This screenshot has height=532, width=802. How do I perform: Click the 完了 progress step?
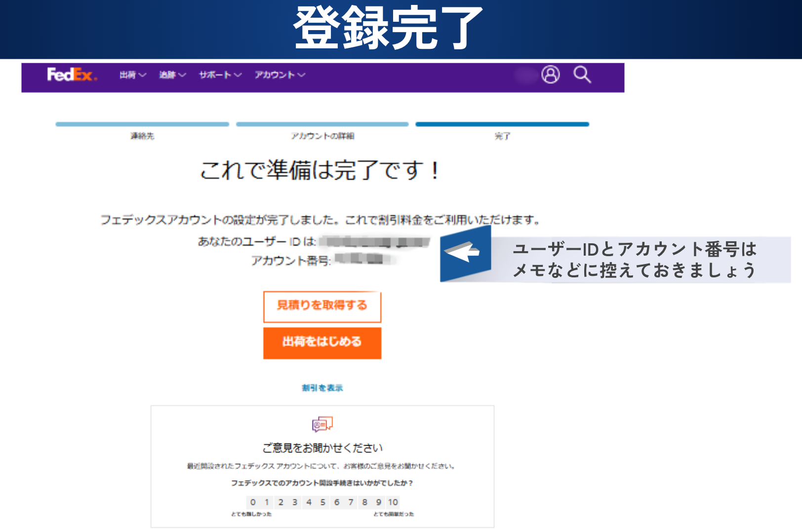(502, 131)
